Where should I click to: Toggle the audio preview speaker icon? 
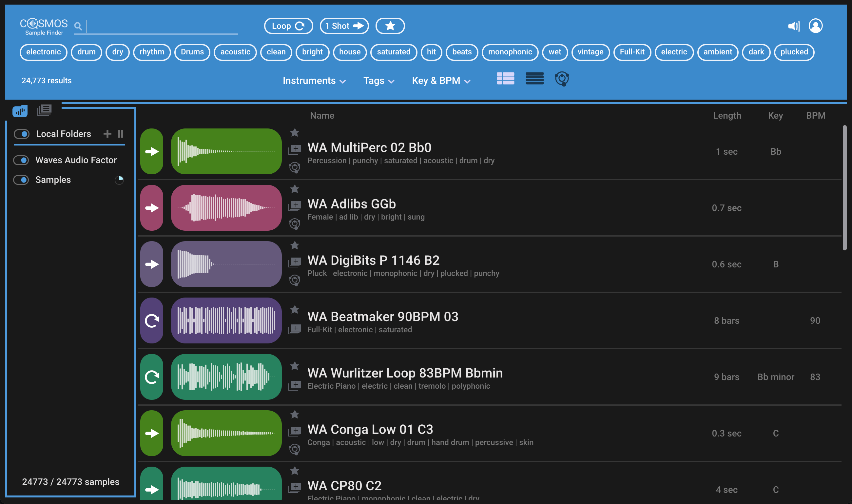click(x=794, y=26)
